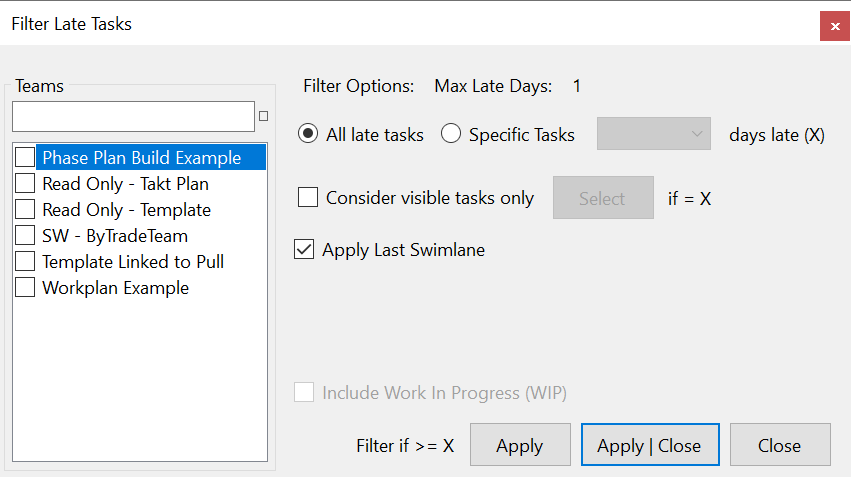Click small square beside Teams search box
The image size is (851, 477).
click(263, 116)
